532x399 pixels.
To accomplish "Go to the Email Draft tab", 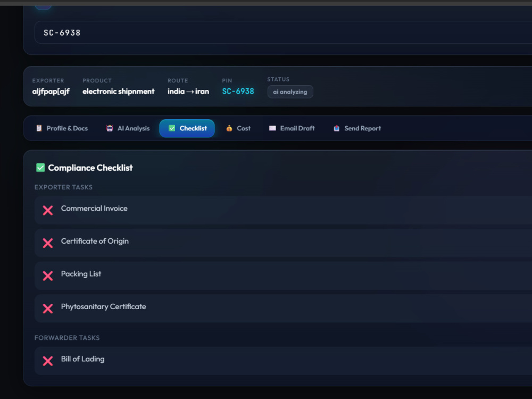I will (x=292, y=128).
